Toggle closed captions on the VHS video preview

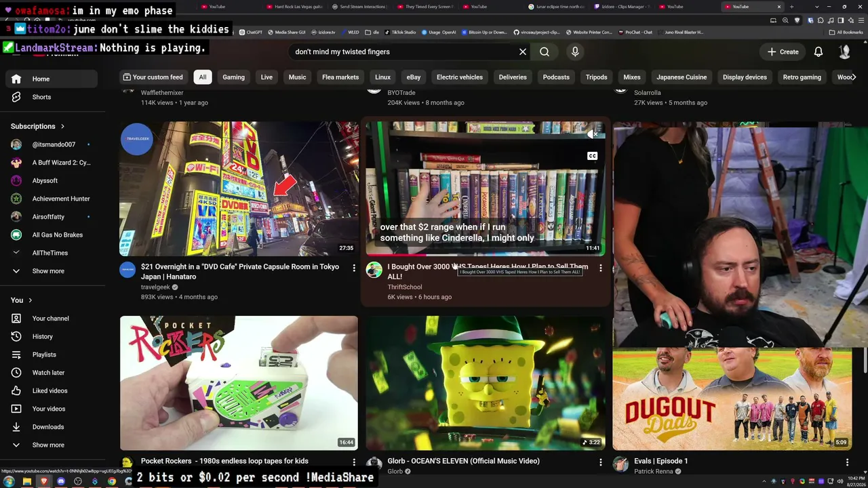point(592,156)
